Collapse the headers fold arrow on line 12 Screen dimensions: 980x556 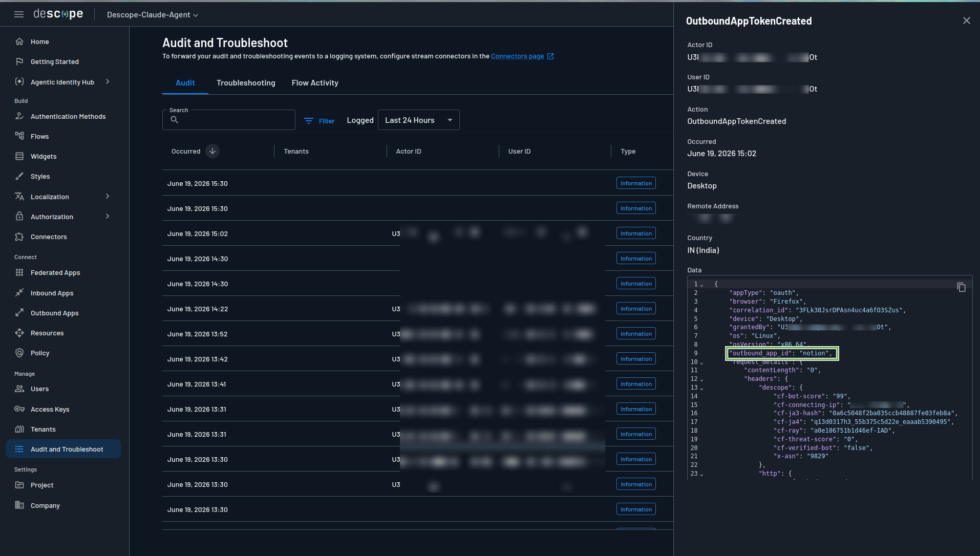pos(702,379)
